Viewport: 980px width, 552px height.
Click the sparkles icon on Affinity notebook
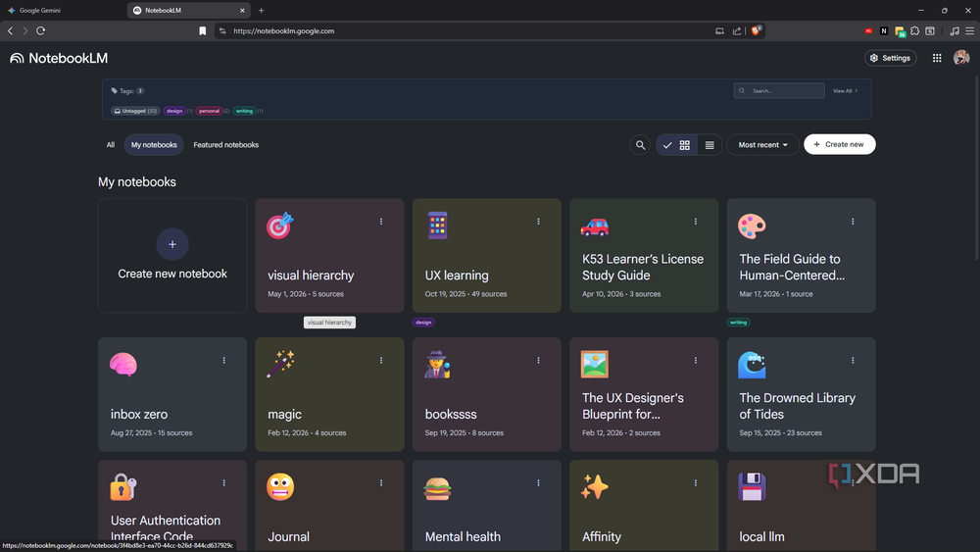tap(595, 487)
